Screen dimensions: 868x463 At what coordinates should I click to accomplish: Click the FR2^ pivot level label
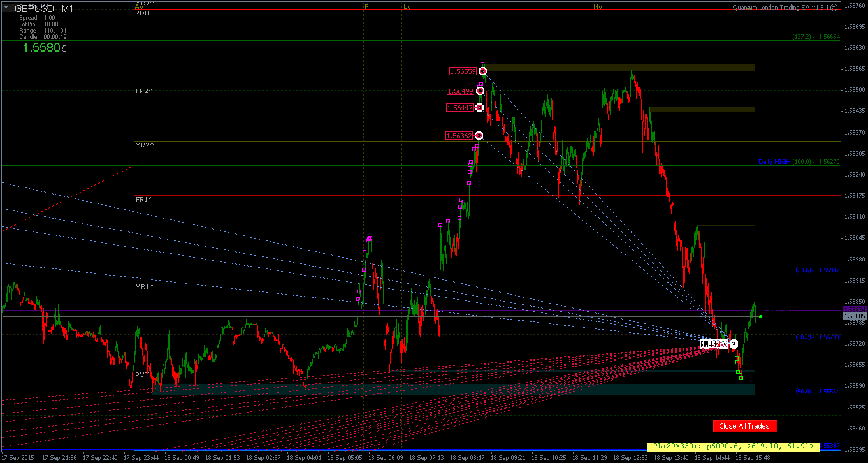pos(145,91)
